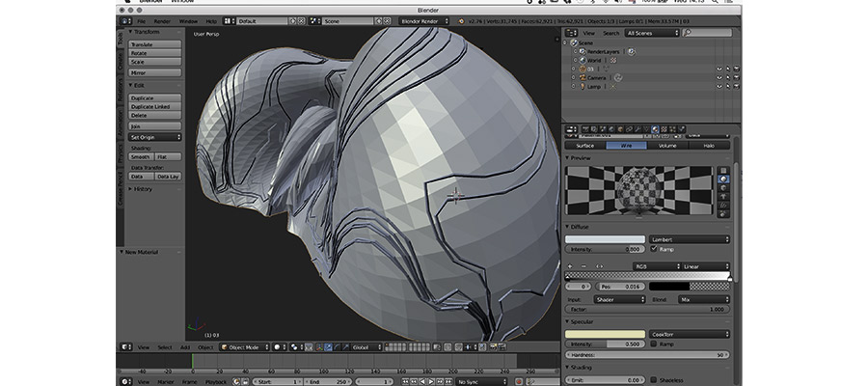Open the Material properties tab icon

(655, 129)
